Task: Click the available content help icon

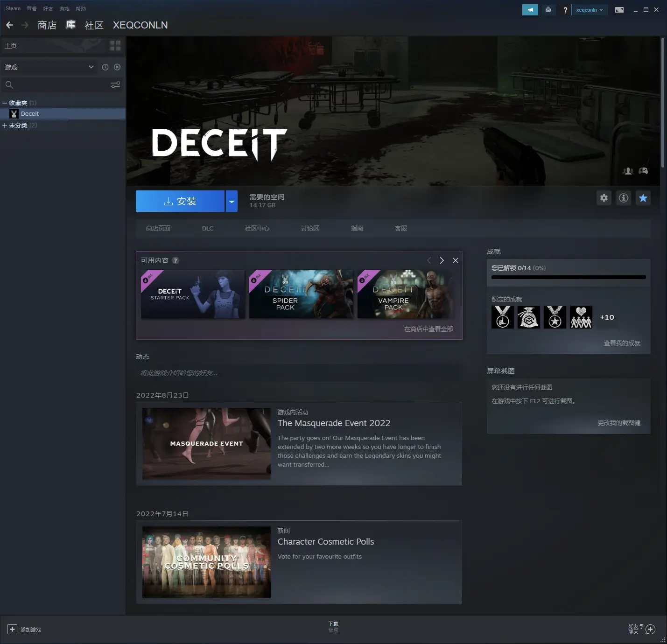Action: click(x=176, y=260)
